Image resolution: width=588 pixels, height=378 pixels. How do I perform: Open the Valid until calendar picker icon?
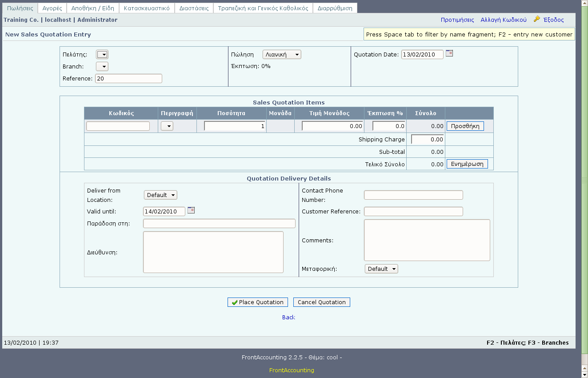191,210
